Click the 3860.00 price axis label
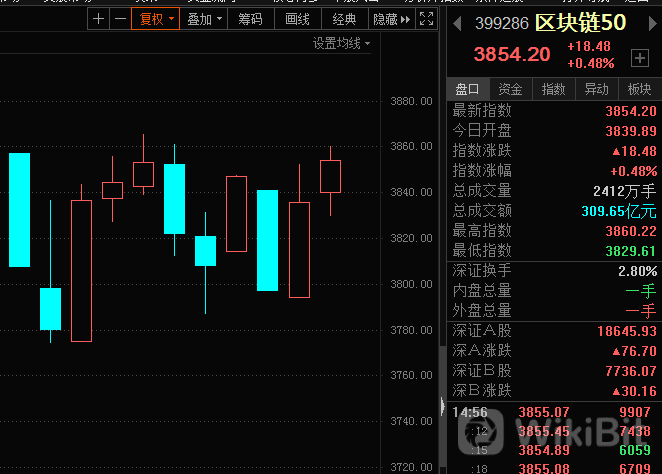Viewport: 662px width, 474px height. coord(411,146)
